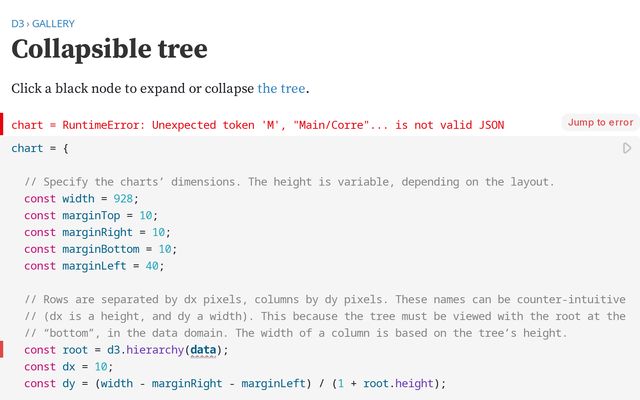Run the chart cell with play icon
The height and width of the screenshot is (400, 640).
(627, 148)
